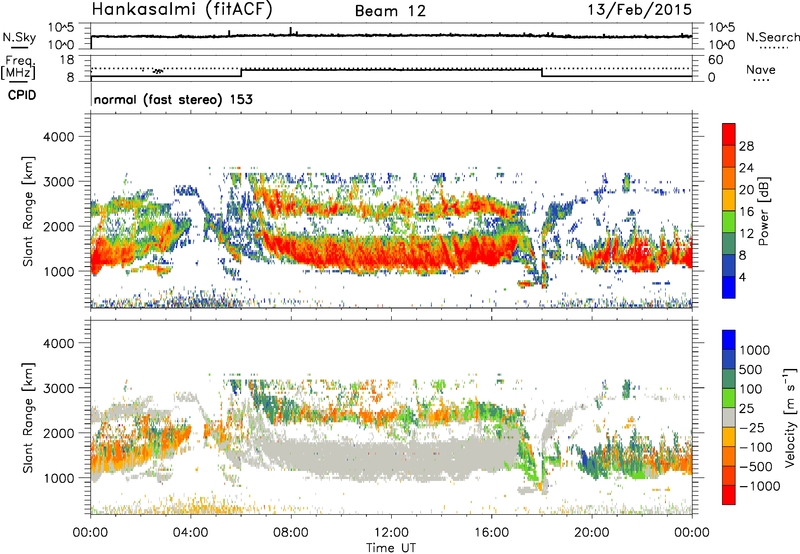Click the 'CPID' label
The height and width of the screenshot is (554, 800).
click(22, 95)
